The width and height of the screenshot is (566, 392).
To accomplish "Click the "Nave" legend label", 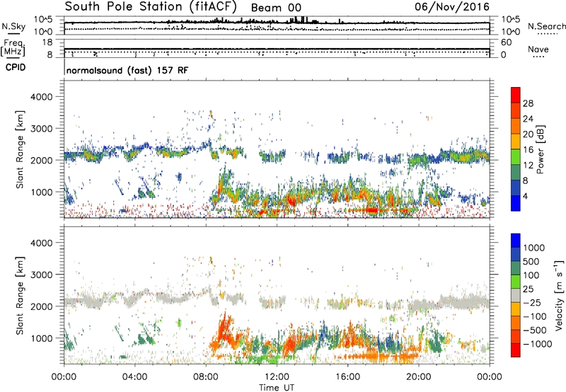I will pyautogui.click(x=538, y=50).
